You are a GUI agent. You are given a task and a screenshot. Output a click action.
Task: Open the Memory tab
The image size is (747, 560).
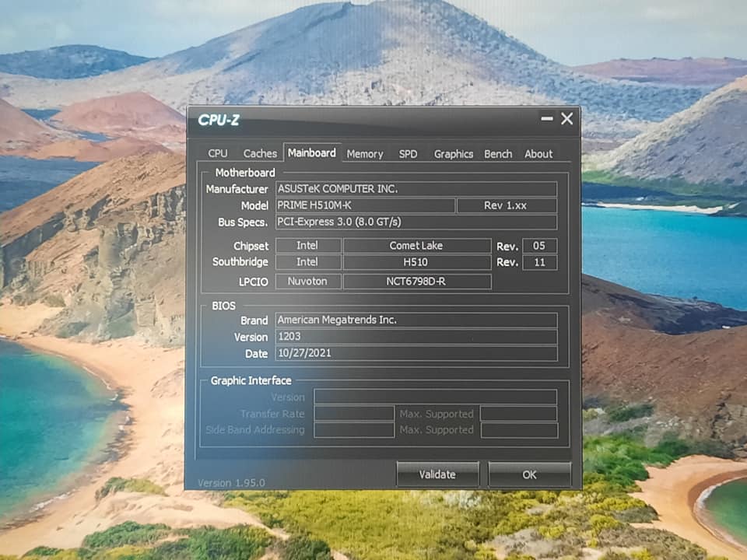pos(365,154)
